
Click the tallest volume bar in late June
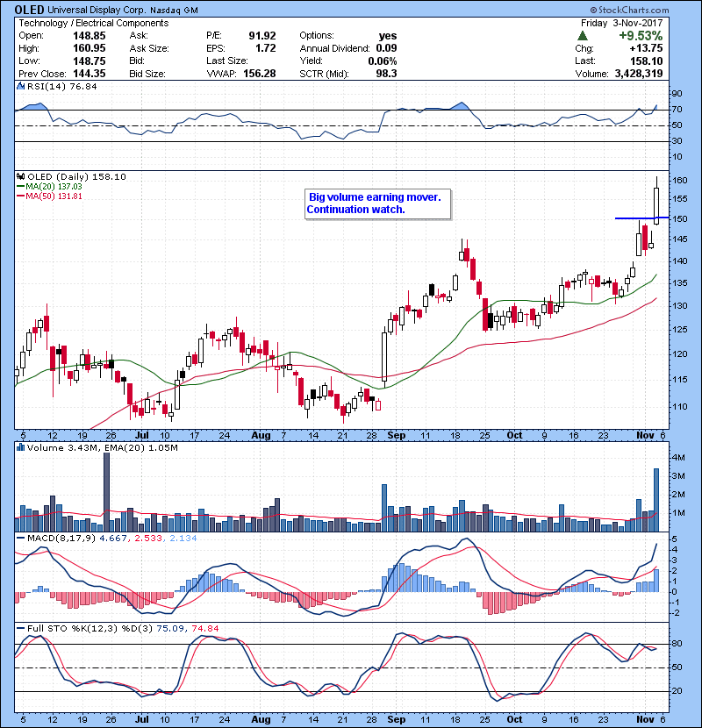pyautogui.click(x=106, y=492)
